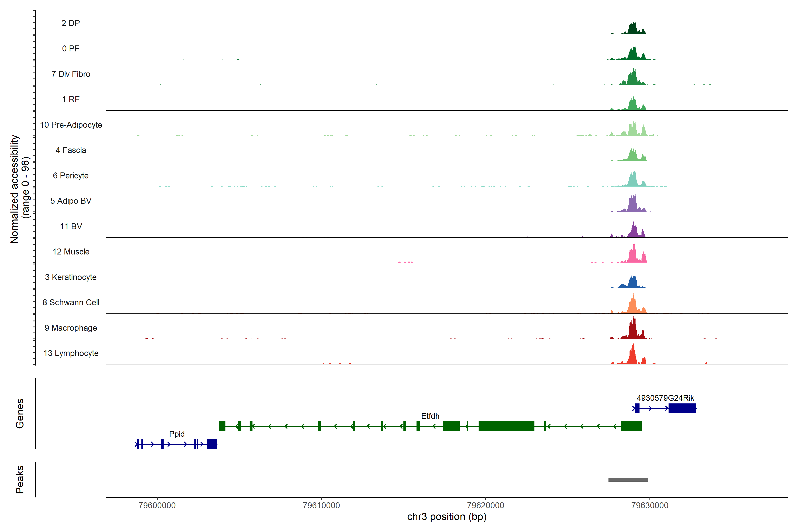
Task: Click the 12 Muscle label
Action: [x=71, y=252]
